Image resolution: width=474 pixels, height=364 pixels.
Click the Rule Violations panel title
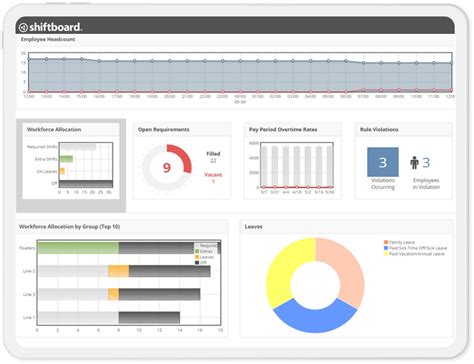[x=379, y=129]
